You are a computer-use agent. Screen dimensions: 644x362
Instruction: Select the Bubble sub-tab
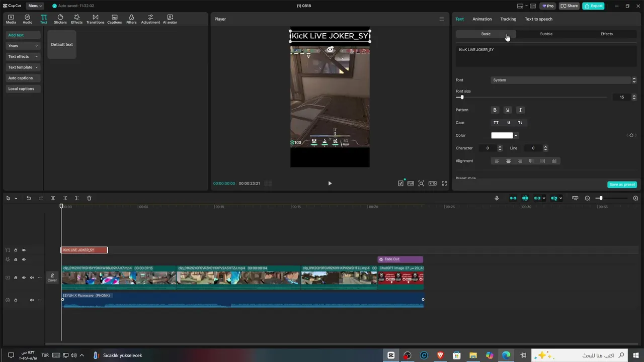pos(546,34)
